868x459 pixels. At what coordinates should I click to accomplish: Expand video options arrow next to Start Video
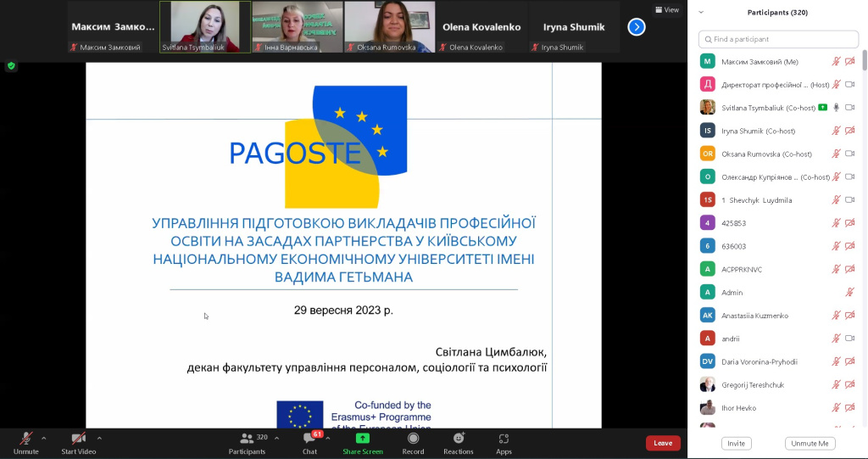click(99, 438)
